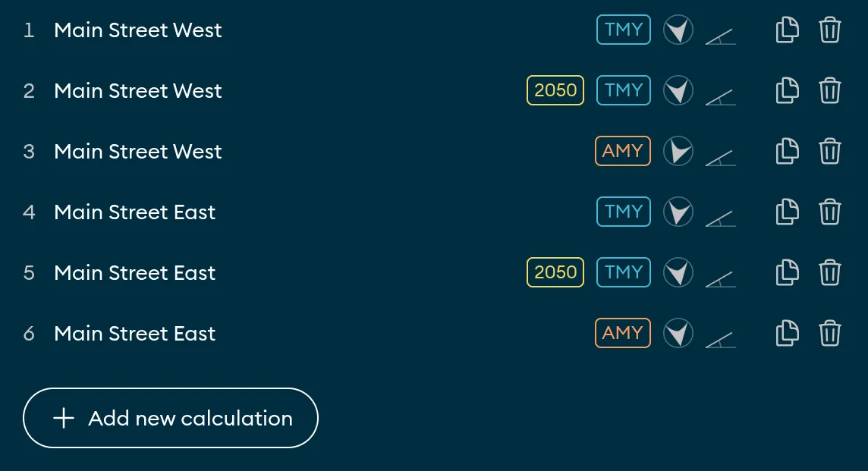
Task: Delete calculation 3 Main Street West
Action: click(x=830, y=151)
